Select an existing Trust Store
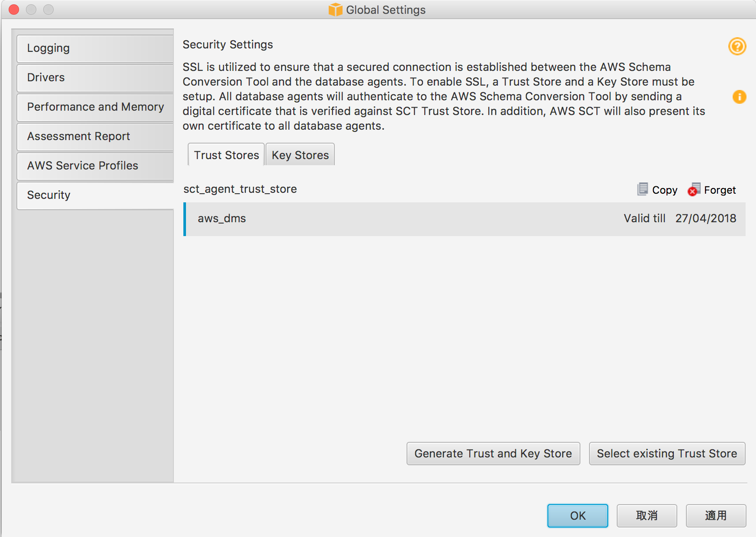 [x=666, y=454]
